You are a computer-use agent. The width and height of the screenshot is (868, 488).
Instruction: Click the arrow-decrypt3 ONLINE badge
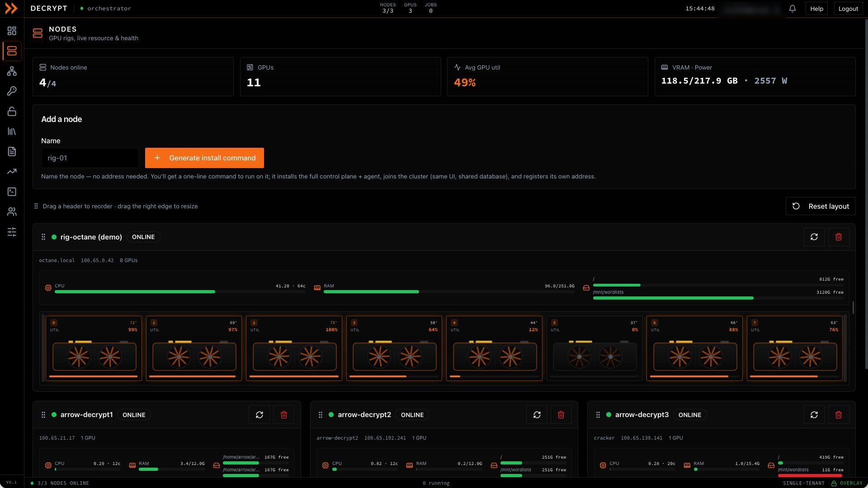click(x=690, y=415)
